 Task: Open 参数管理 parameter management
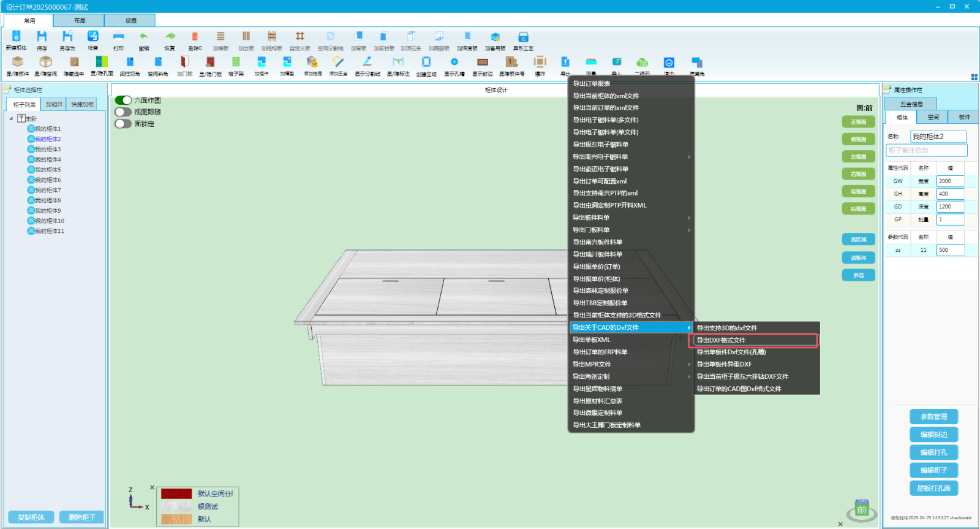(933, 417)
